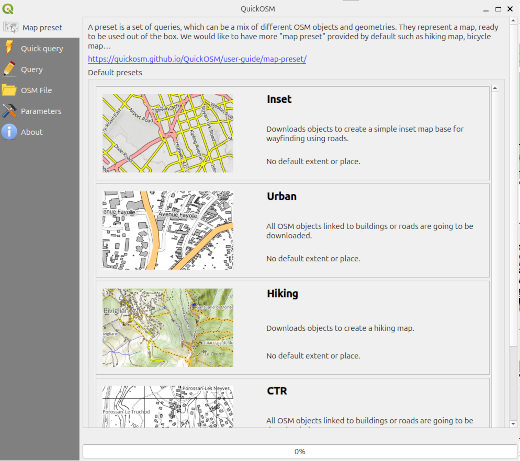The width and height of the screenshot is (520, 461).
Task: Select the Inset preset thumbnail
Action: pyautogui.click(x=168, y=133)
